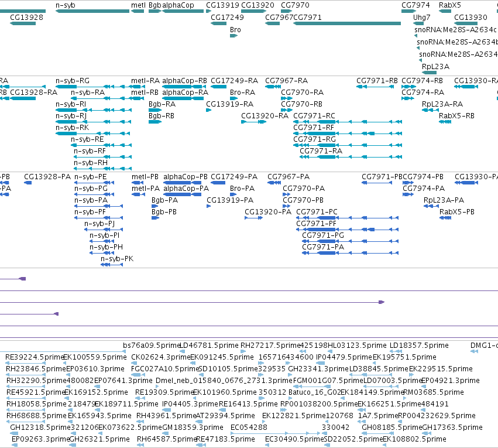Select transcript n-syb-RE label
498x448 pixels.
tap(87, 139)
